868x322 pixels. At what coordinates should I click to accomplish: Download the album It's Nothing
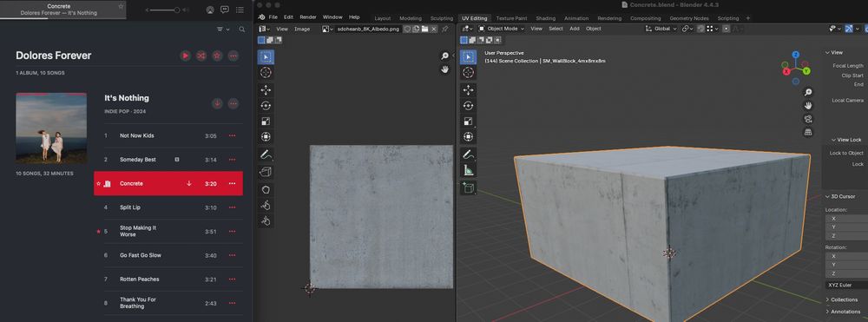(218, 103)
